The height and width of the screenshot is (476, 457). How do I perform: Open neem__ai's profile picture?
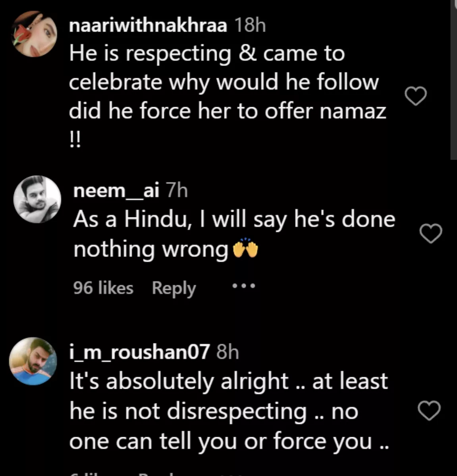pyautogui.click(x=37, y=199)
